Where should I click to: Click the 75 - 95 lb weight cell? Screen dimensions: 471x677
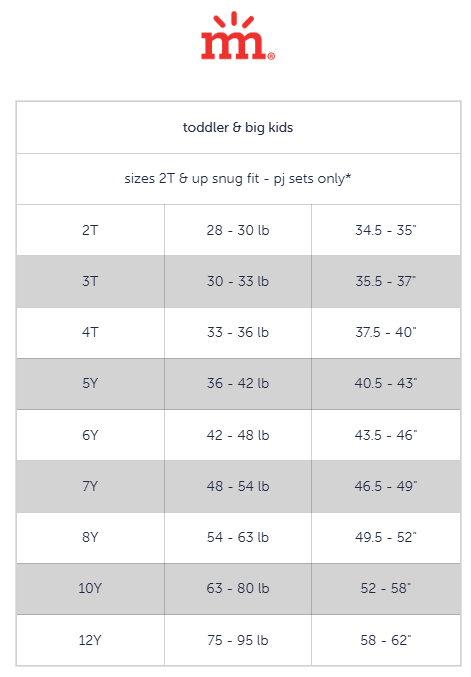[238, 640]
